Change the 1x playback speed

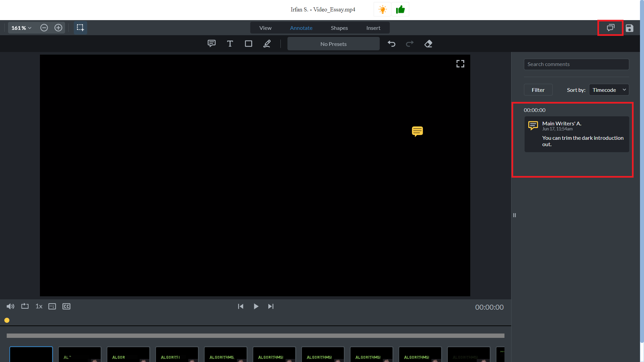(x=39, y=306)
